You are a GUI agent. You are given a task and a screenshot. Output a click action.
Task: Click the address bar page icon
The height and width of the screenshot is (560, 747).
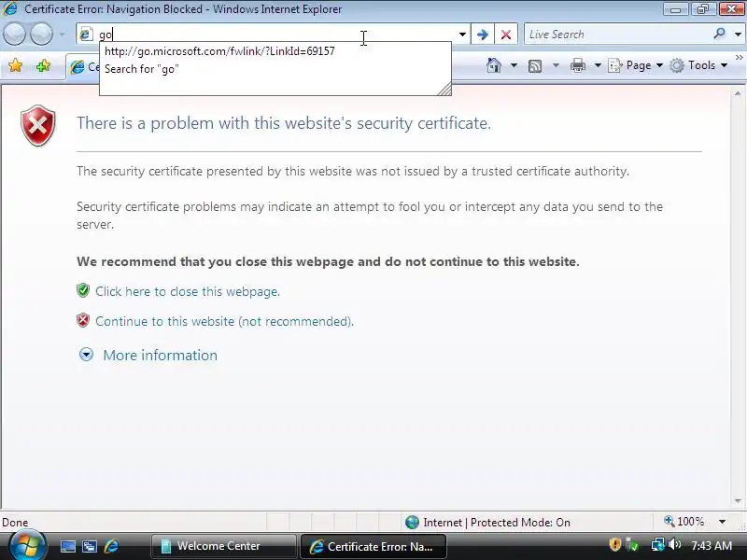86,35
